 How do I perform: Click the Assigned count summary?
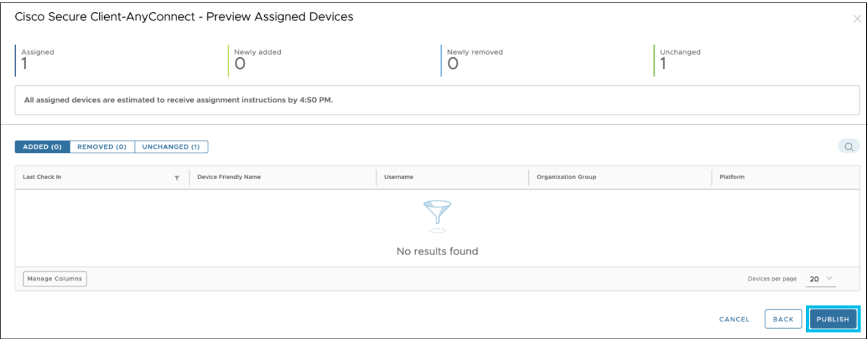coord(37,60)
